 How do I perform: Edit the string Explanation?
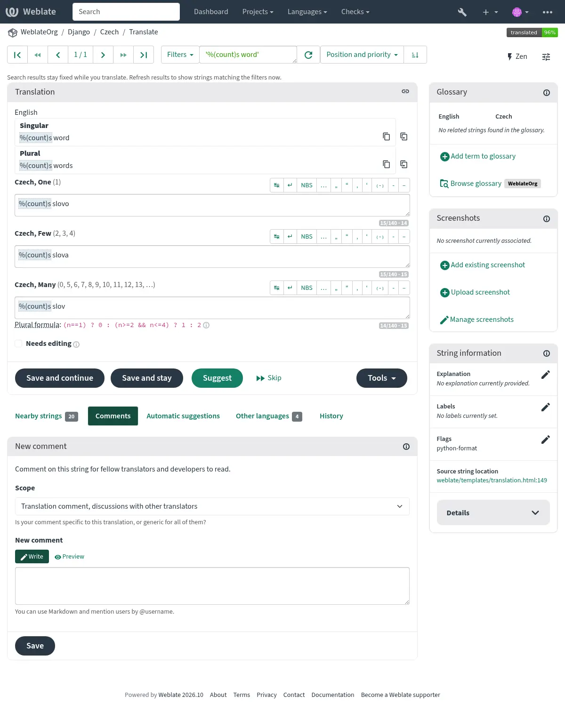545,375
